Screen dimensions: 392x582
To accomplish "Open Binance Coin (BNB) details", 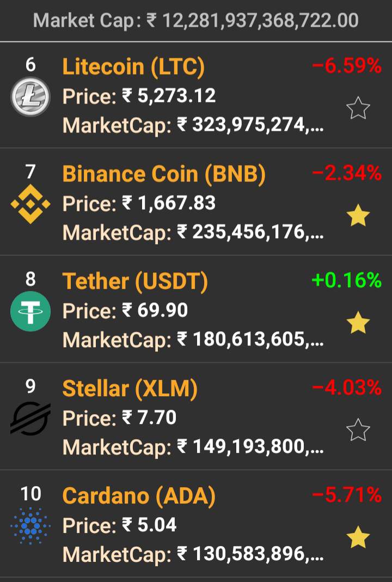I will point(164,174).
